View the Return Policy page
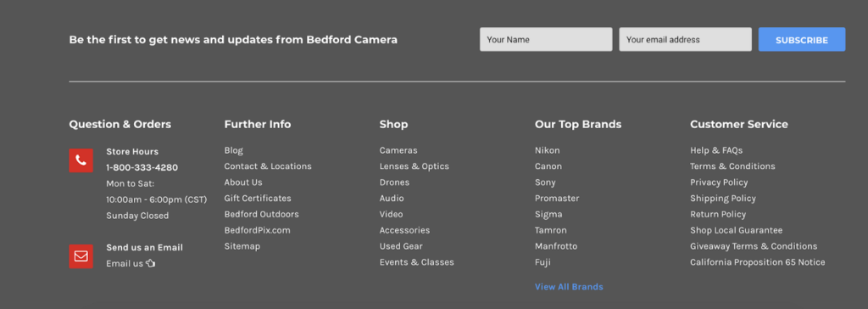868x309 pixels. click(718, 214)
